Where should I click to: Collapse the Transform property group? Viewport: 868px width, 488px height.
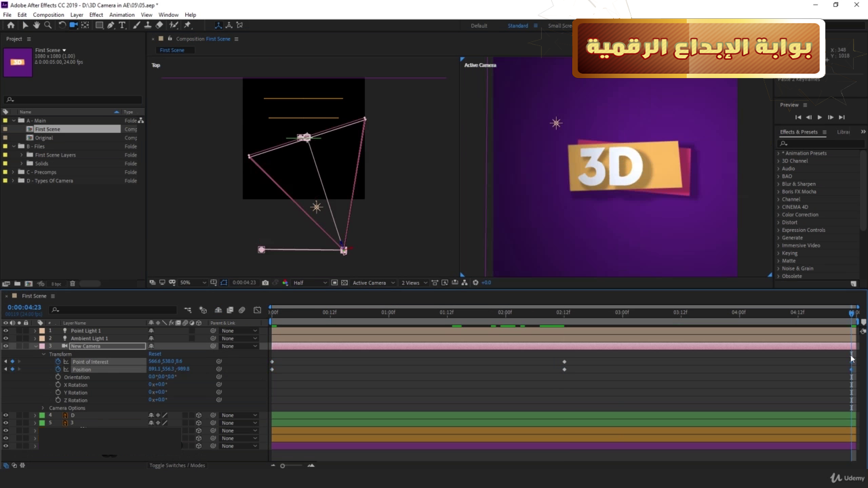pyautogui.click(x=44, y=354)
